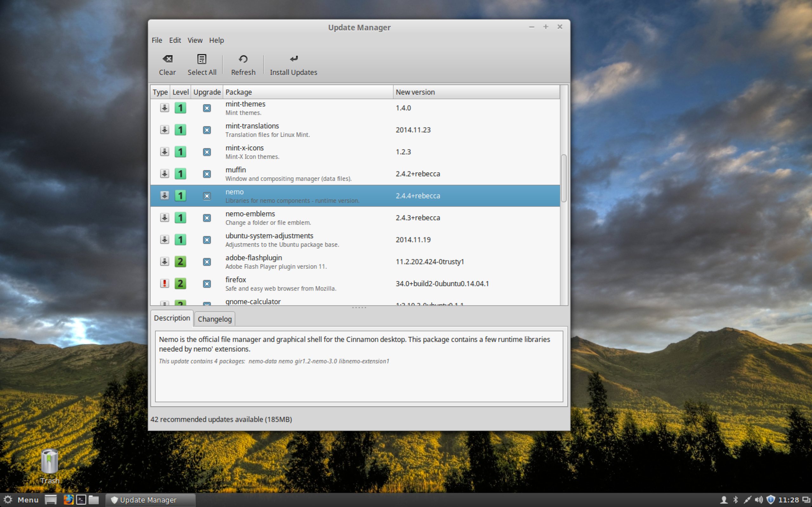Open Firefox from the taskbar

[x=69, y=500]
